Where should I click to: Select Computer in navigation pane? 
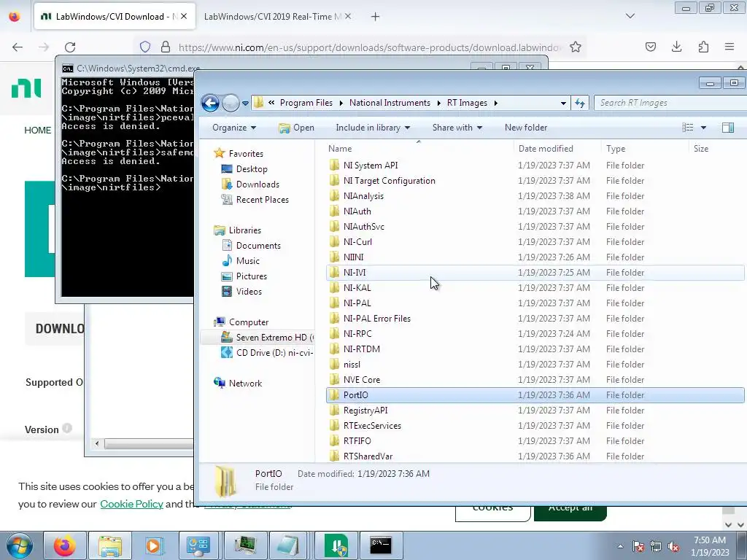249,322
